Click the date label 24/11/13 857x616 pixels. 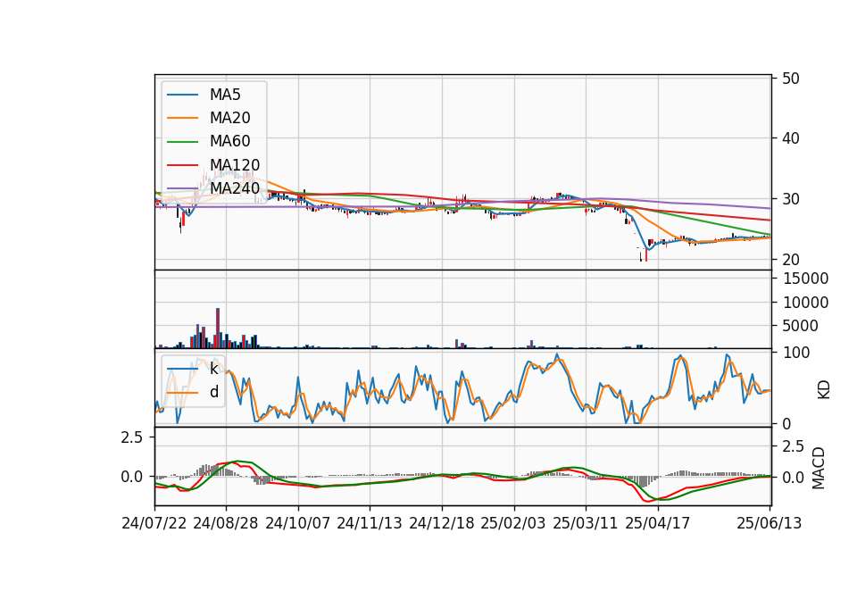(370, 523)
